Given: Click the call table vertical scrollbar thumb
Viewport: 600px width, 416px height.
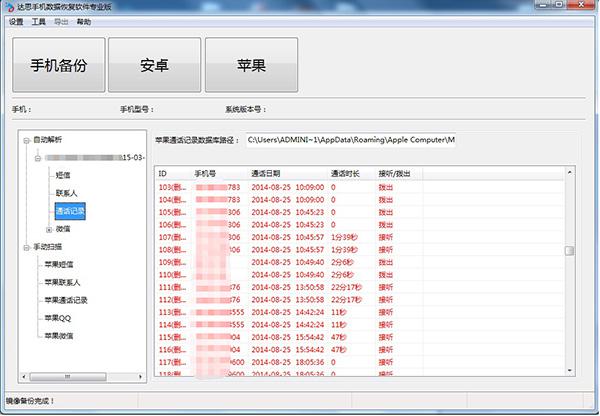Looking at the screenshot, I should (569, 251).
